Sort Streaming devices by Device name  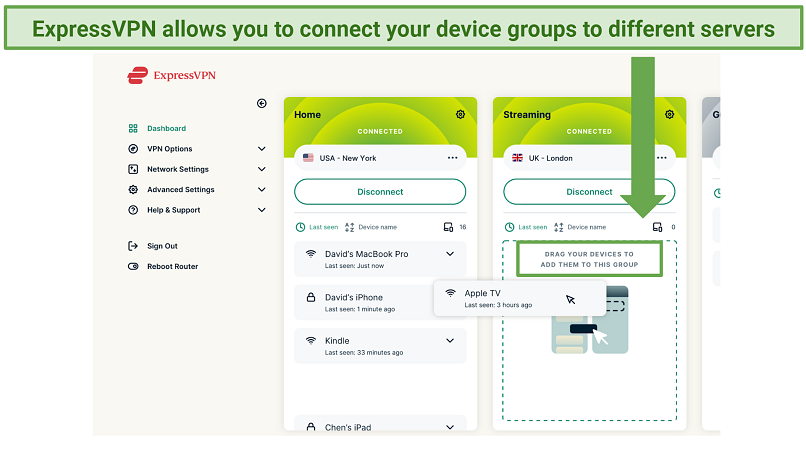pyautogui.click(x=580, y=227)
